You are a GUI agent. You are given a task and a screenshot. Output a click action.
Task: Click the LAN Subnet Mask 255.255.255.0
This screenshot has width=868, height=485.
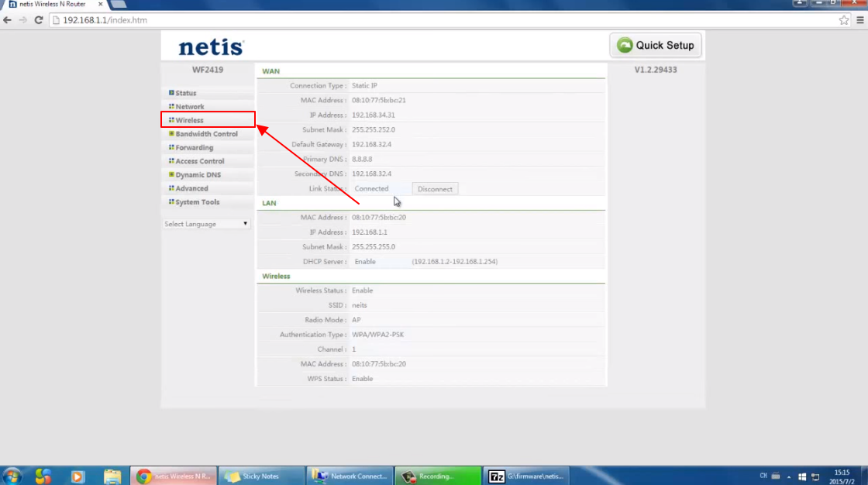[x=373, y=247]
